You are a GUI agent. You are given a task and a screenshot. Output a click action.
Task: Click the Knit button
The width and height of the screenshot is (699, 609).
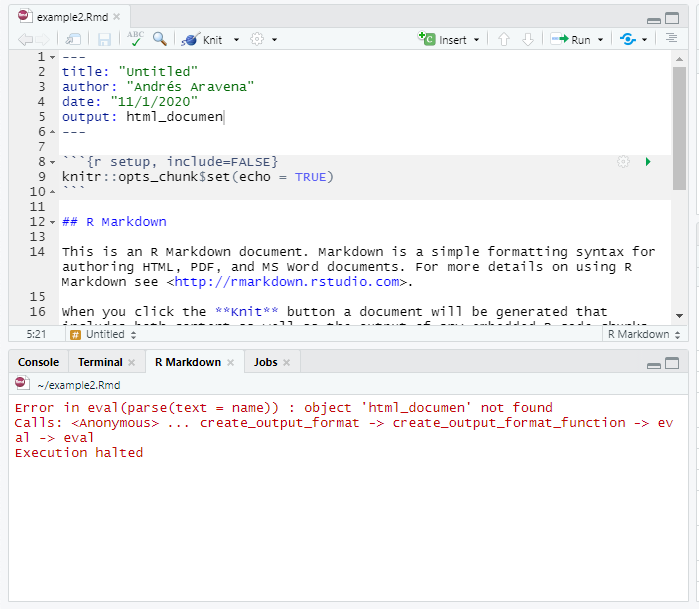[x=203, y=40]
